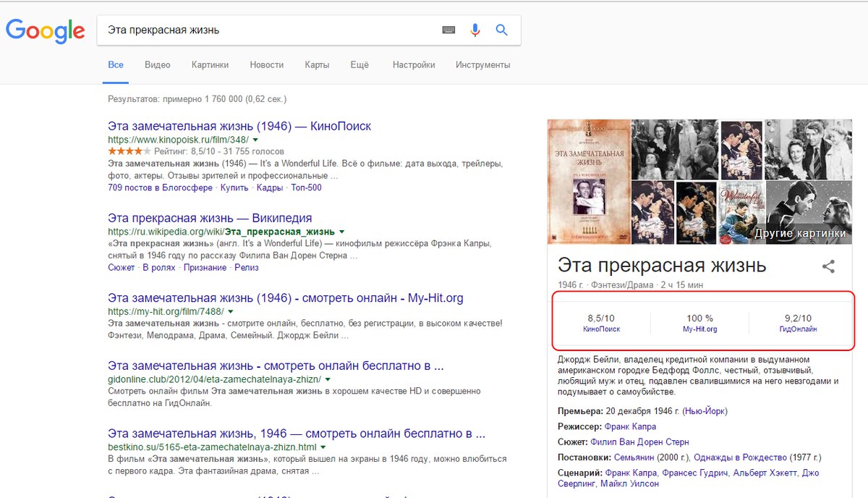The width and height of the screenshot is (868, 498).
Task: Expand the ru.wikipedia.org URL dropdown arrow
Action: [341, 232]
